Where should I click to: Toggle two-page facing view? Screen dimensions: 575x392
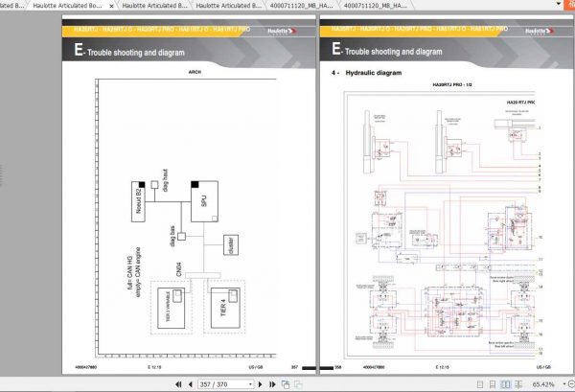pos(505,384)
